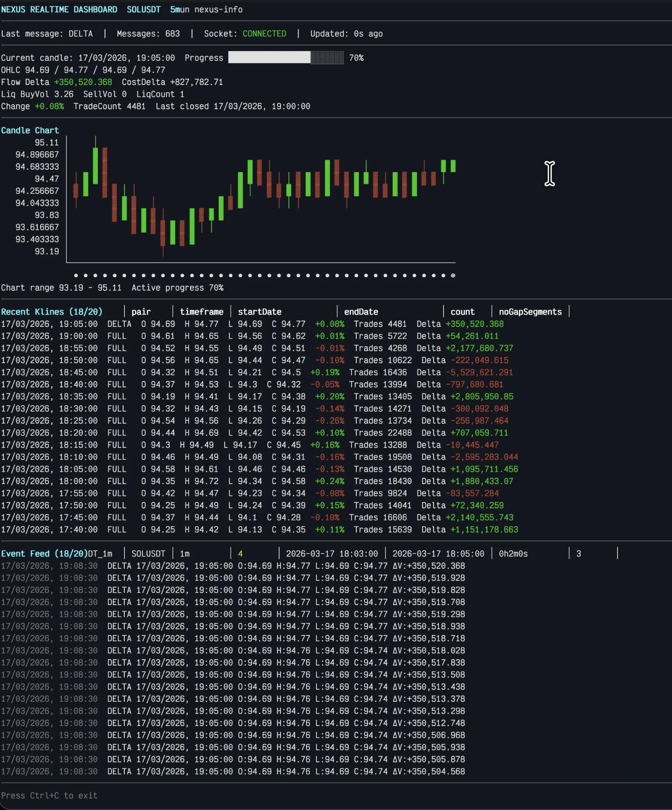
Task: Click event feed entry ΔV:+350,512.748
Action: [x=429, y=723]
